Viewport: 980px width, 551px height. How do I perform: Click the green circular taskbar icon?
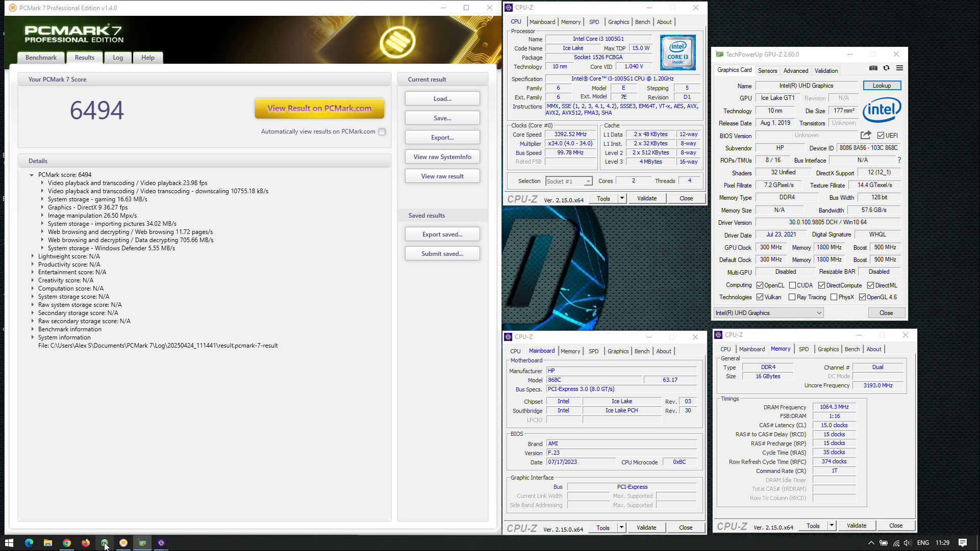click(105, 543)
